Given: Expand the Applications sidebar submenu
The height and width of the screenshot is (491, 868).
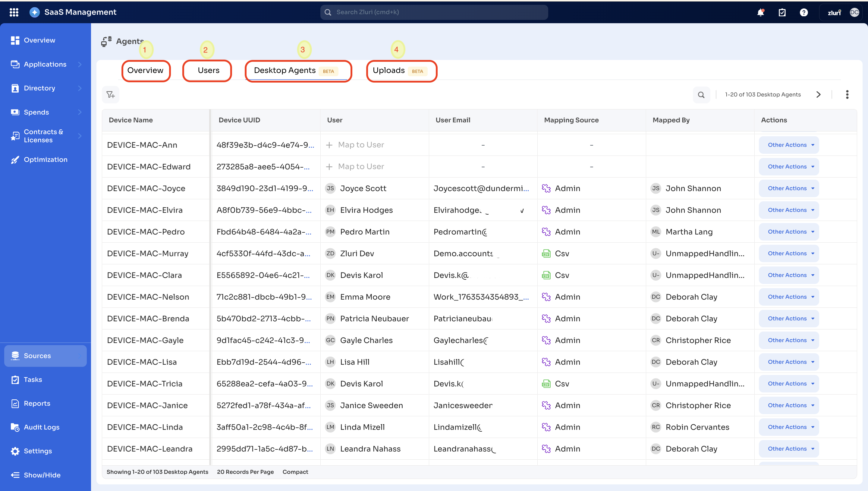Looking at the screenshot, I should click(x=80, y=64).
